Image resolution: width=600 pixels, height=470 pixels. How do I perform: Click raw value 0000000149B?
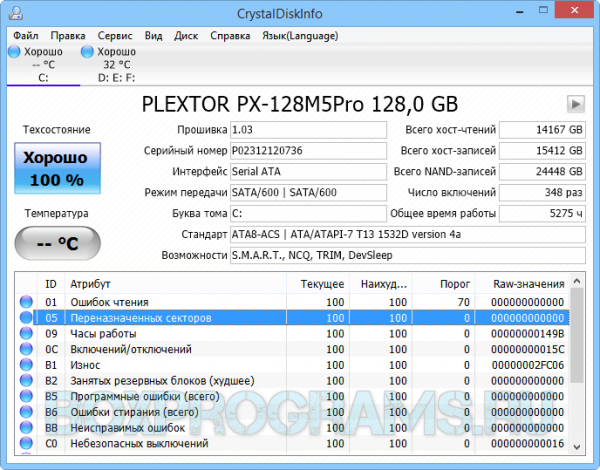pyautogui.click(x=528, y=333)
